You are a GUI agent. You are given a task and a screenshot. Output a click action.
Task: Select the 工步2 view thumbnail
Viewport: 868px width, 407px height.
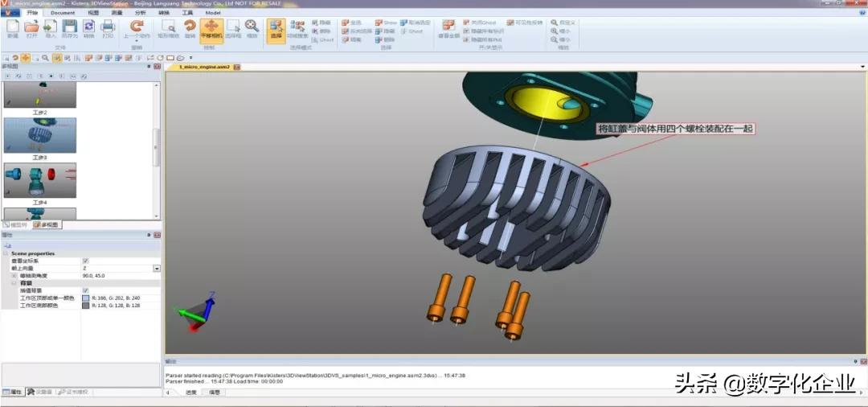tap(40, 95)
